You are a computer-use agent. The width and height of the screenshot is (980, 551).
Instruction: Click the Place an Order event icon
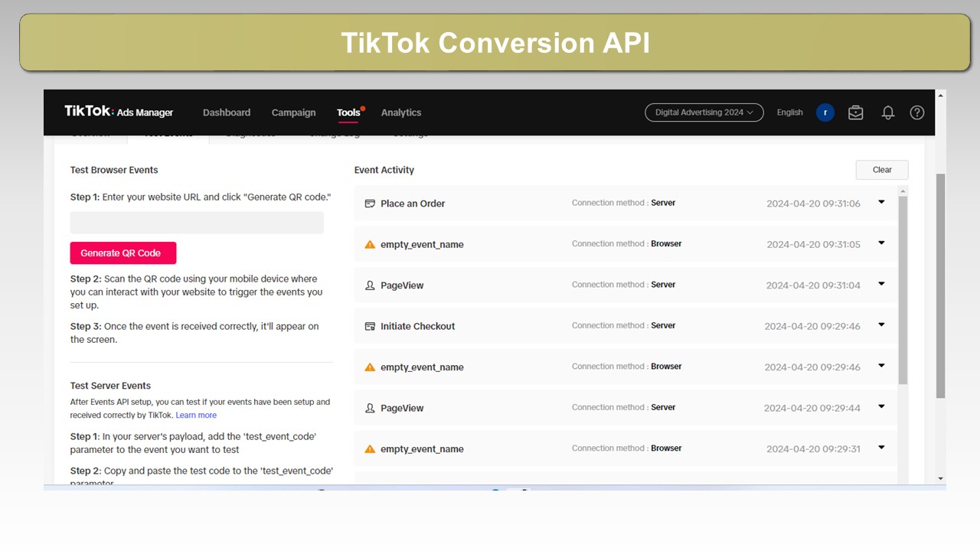(370, 204)
